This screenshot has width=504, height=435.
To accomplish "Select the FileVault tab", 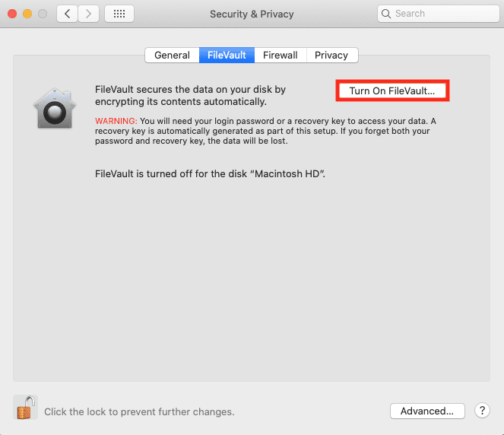I will tap(227, 56).
